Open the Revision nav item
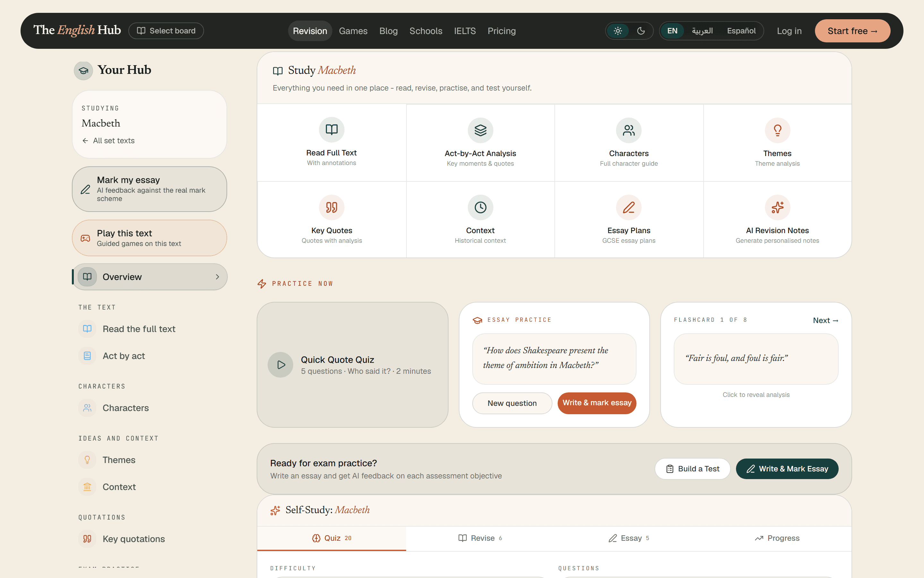Screen dimensions: 924x578 click(310, 31)
